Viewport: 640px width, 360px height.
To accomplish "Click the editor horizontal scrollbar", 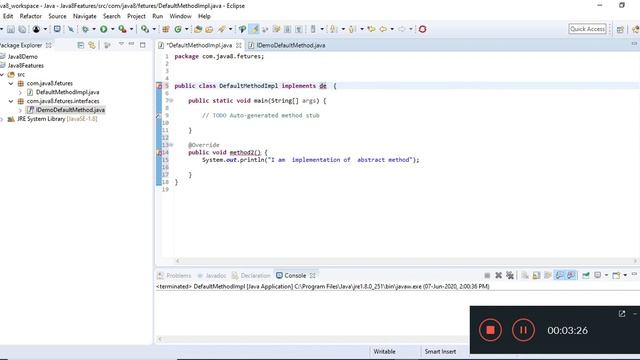I will (x=406, y=261).
